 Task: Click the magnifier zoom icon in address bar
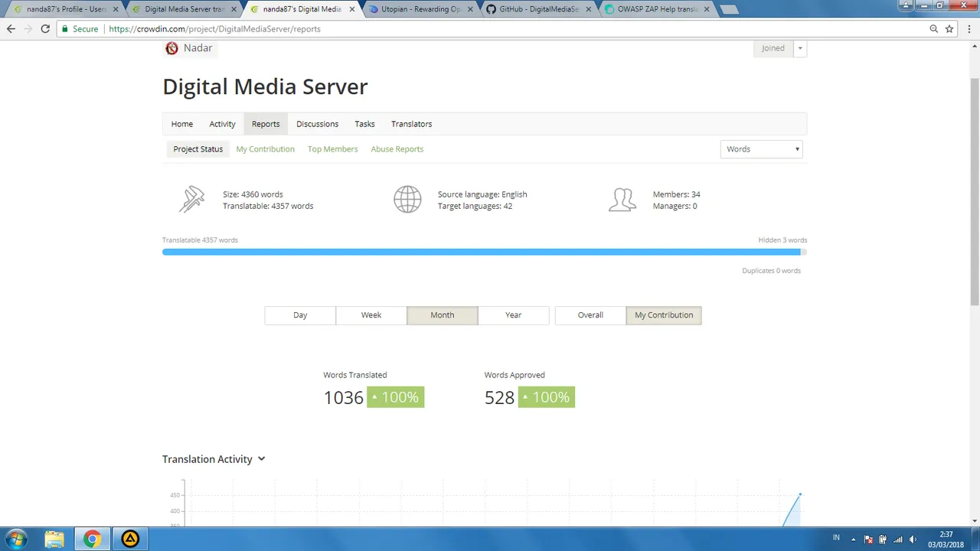(x=933, y=29)
